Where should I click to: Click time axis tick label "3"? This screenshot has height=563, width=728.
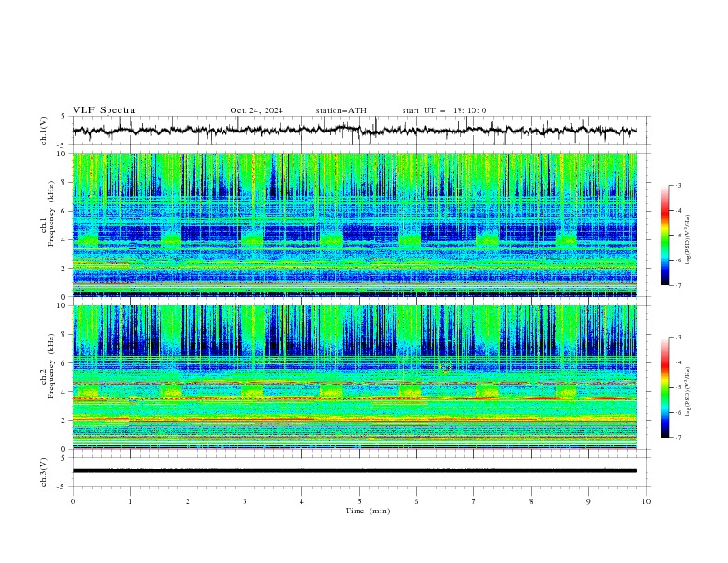[x=245, y=501]
